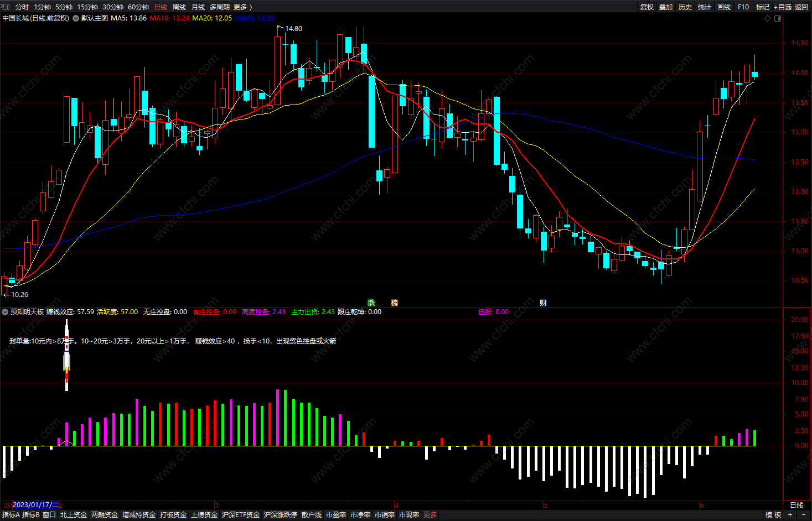Select the 1分钟 period tab
The width and height of the screenshot is (812, 521).
42,7
